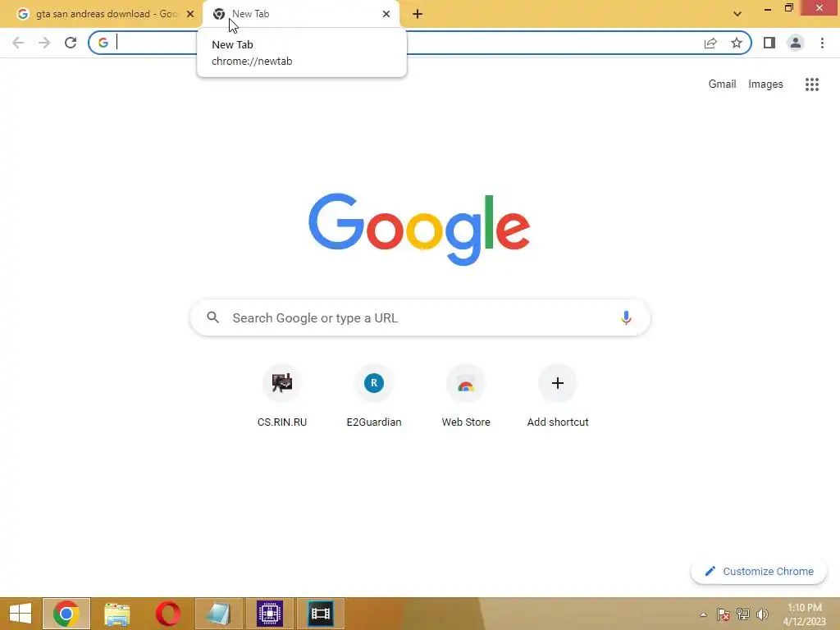Open Chrome from the taskbar
The image size is (840, 630).
pos(66,614)
